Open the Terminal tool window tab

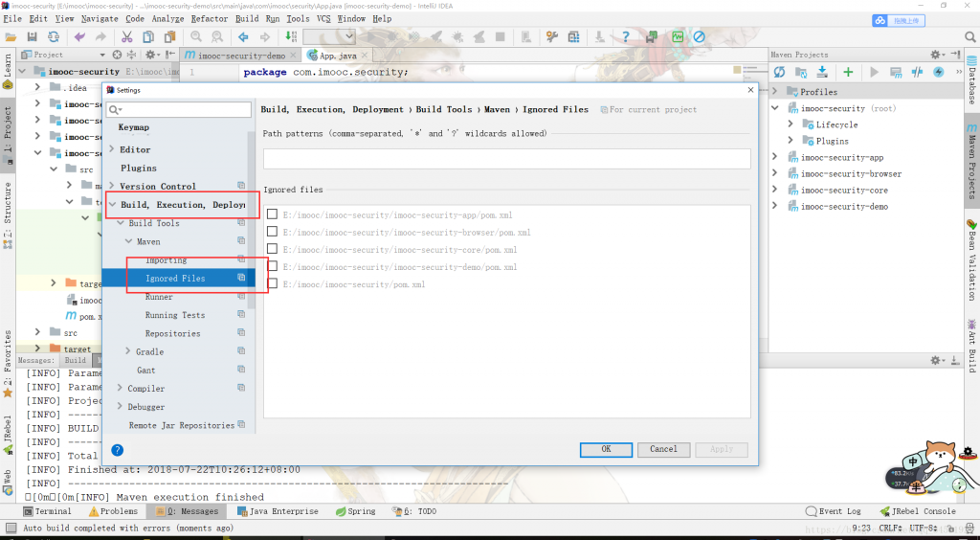[48, 511]
